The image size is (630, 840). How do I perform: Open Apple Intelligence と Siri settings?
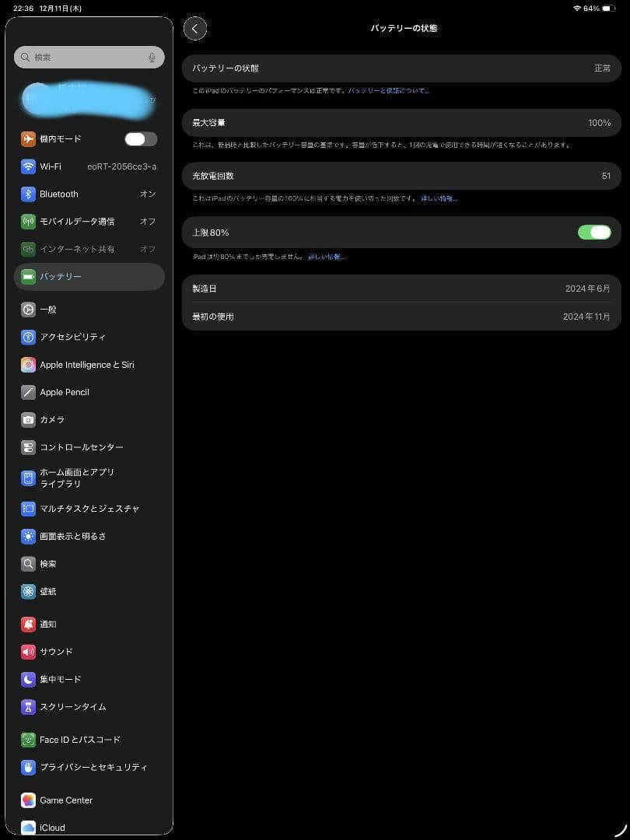(x=28, y=364)
